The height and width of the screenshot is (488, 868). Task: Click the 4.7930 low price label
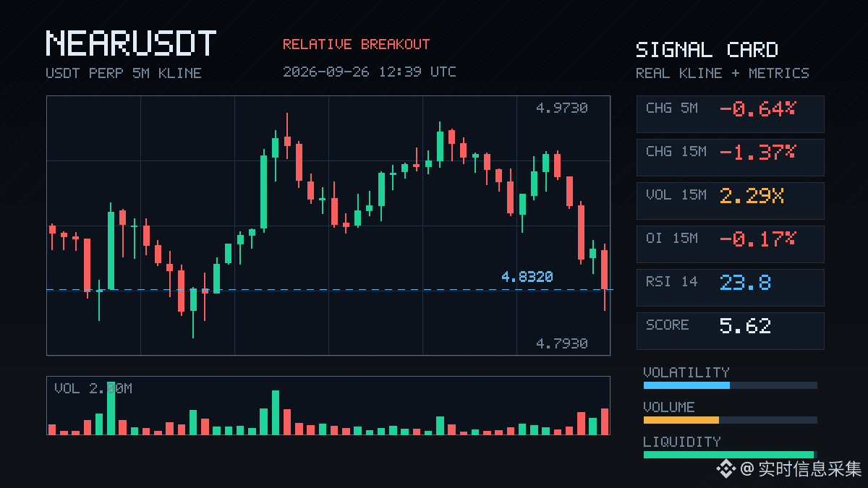pos(561,343)
